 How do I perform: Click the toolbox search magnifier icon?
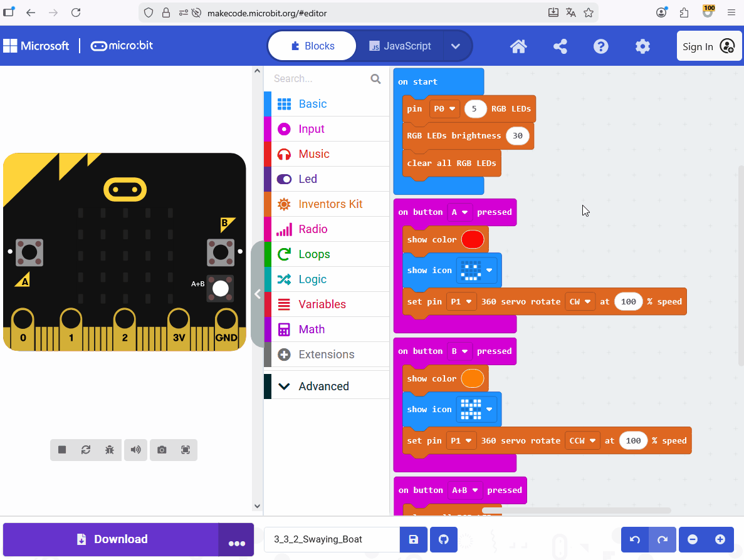pos(375,79)
